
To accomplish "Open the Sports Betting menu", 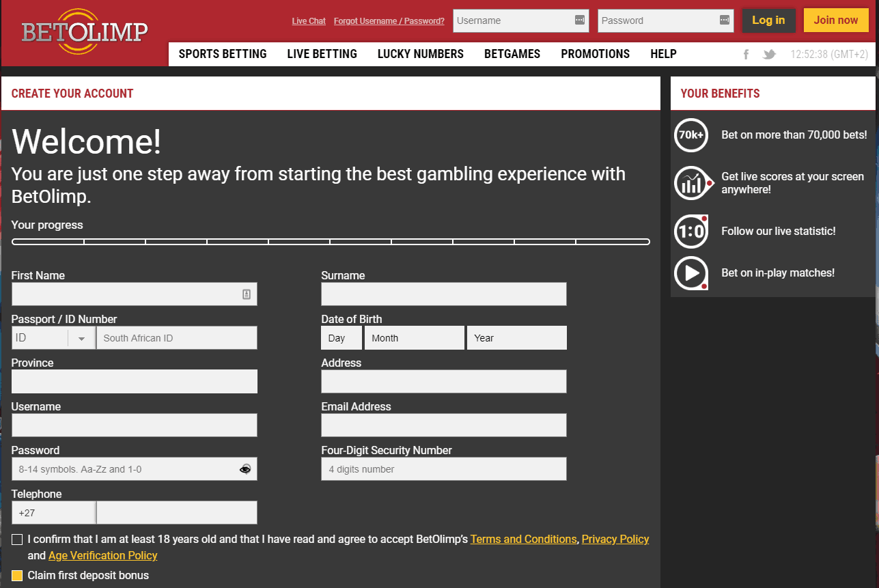I will coord(223,54).
